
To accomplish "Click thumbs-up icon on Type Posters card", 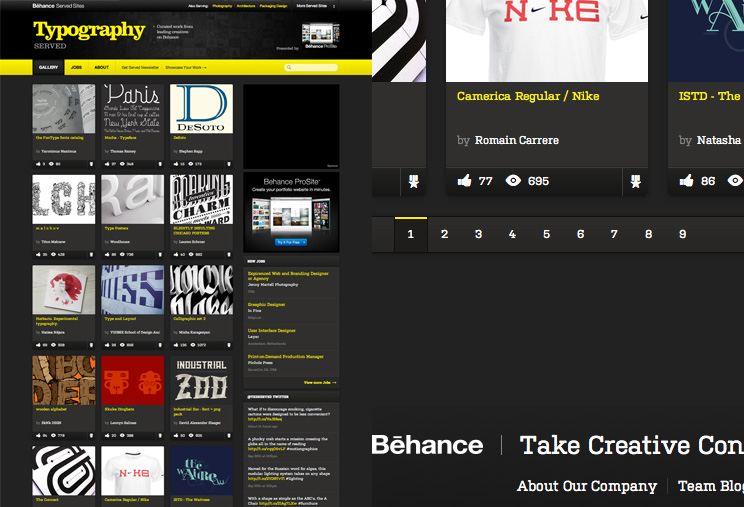I will 107,255.
